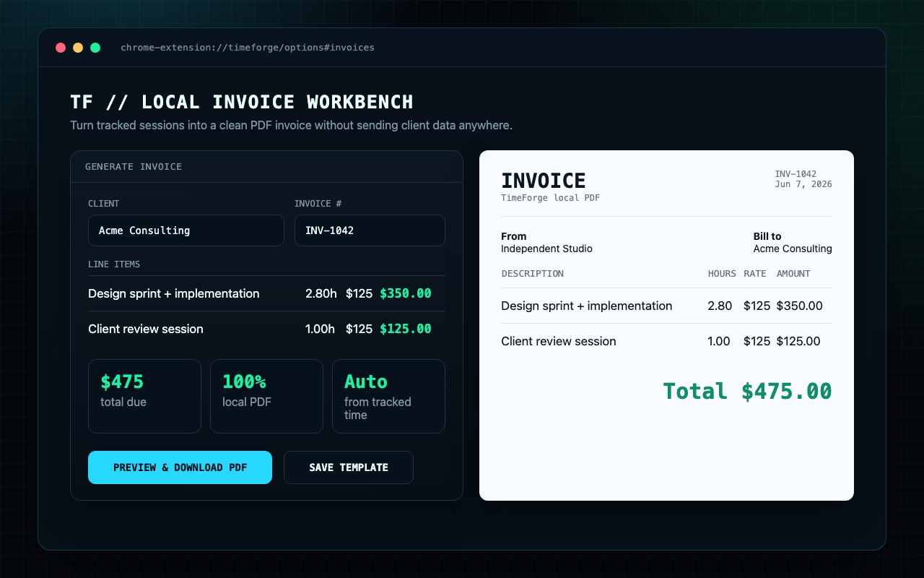Open the Auto from tracked time card
The width and height of the screenshot is (924, 578).
388,396
